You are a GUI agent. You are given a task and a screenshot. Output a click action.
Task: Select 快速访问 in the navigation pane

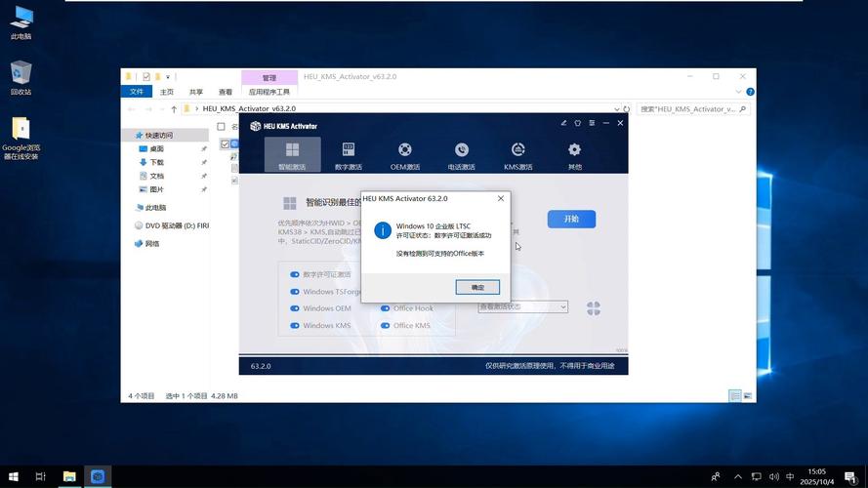[x=159, y=135]
